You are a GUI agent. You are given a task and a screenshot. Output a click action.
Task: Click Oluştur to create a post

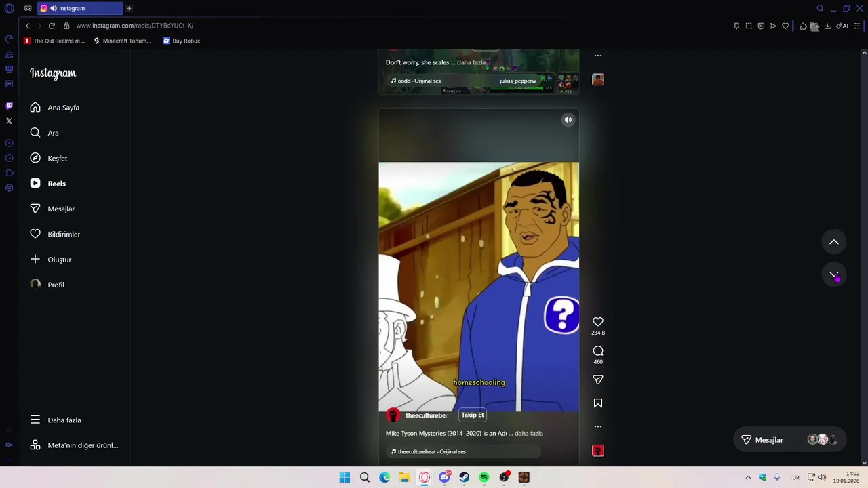50,260
